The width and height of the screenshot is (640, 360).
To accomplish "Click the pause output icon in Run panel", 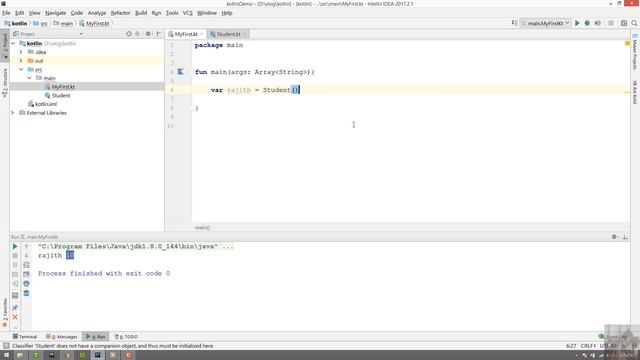I will point(15,265).
